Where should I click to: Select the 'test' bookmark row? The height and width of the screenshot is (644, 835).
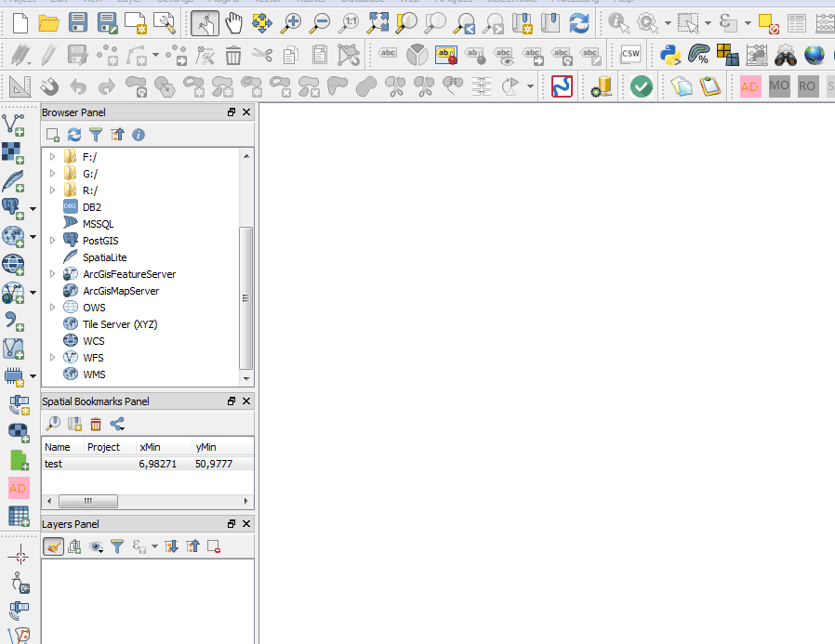click(148, 464)
